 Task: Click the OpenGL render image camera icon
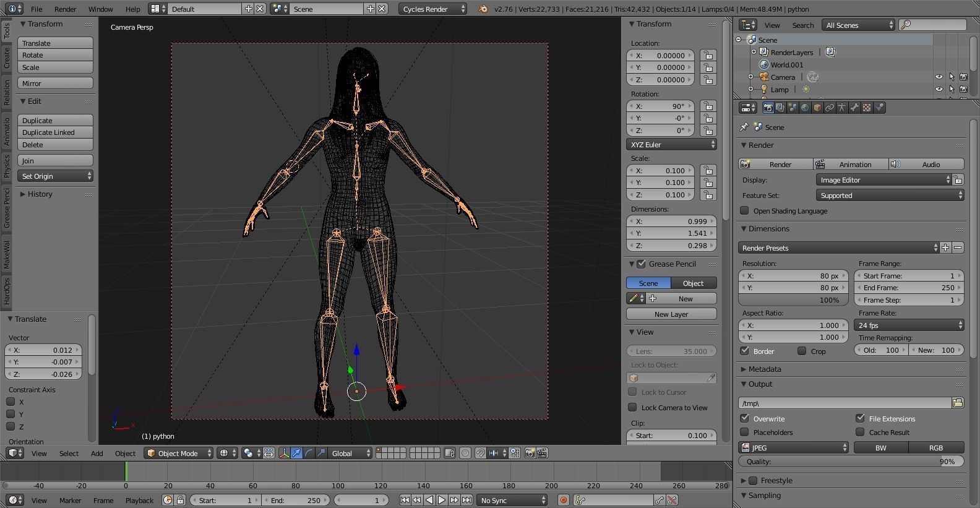pos(530,454)
